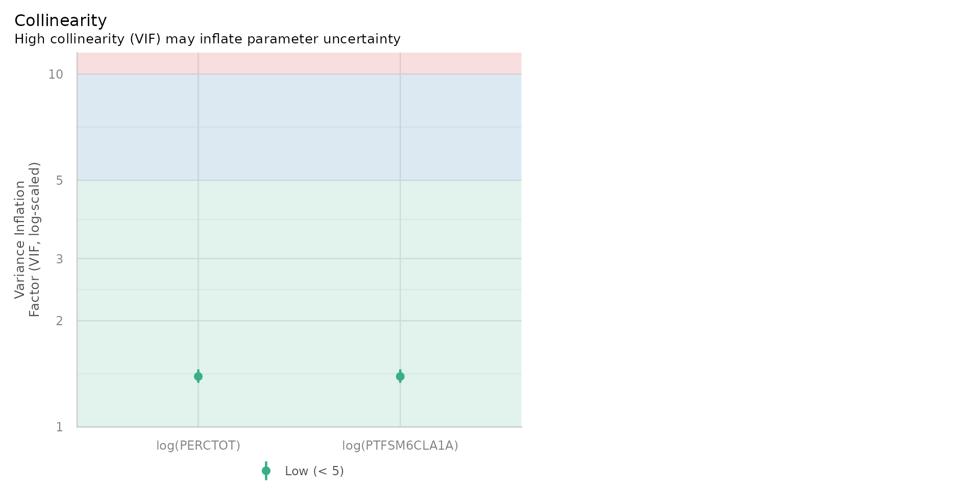Click where log(PTFSM6CLA1A) gridline crosses VIF 3
Screen dimensions: 980x490
click(x=400, y=259)
